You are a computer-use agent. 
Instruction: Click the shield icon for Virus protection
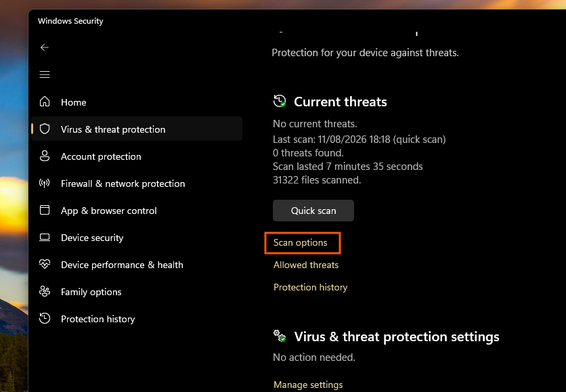click(45, 129)
